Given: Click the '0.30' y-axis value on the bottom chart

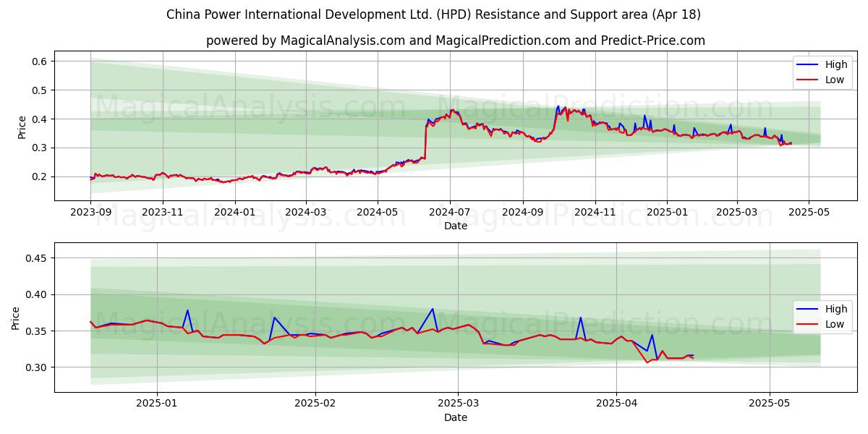Looking at the screenshot, I should [38, 367].
